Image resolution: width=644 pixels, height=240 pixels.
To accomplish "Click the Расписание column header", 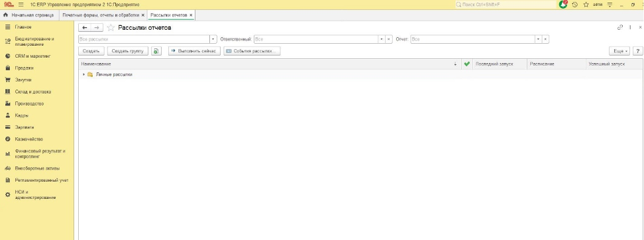I will tap(557, 64).
